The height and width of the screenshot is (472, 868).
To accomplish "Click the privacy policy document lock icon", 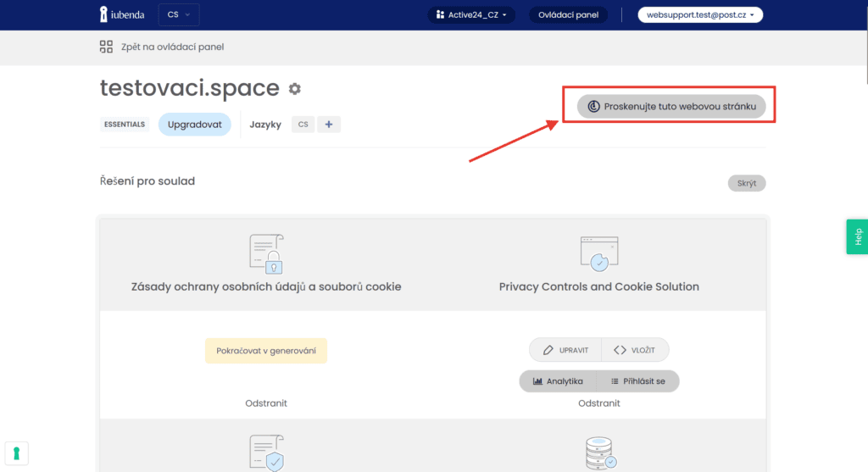I will tap(266, 254).
